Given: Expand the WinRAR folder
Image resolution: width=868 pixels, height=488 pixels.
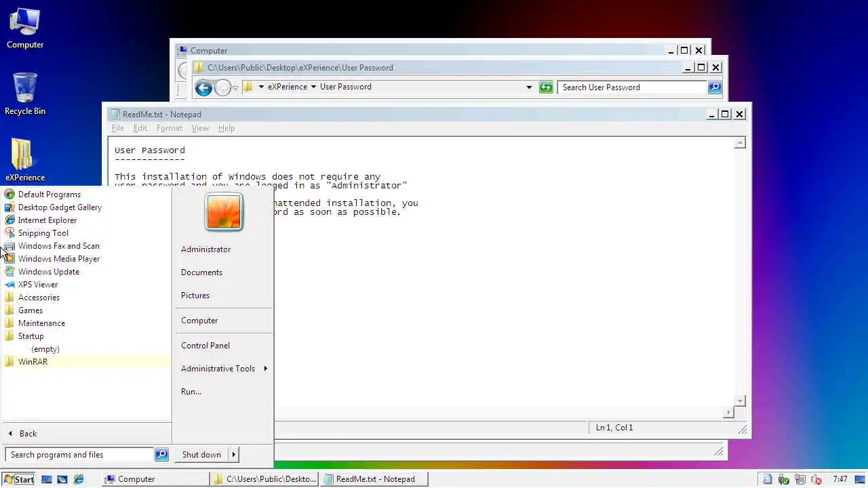Looking at the screenshot, I should click(x=33, y=362).
